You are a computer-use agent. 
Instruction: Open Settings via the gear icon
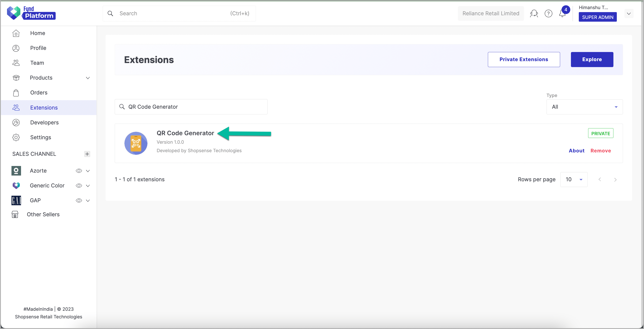tap(16, 137)
